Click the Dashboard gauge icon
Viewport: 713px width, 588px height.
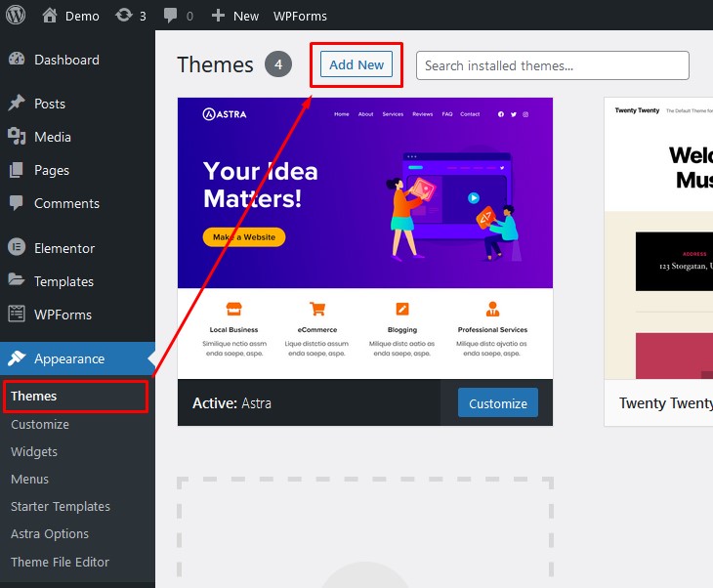pos(17,60)
